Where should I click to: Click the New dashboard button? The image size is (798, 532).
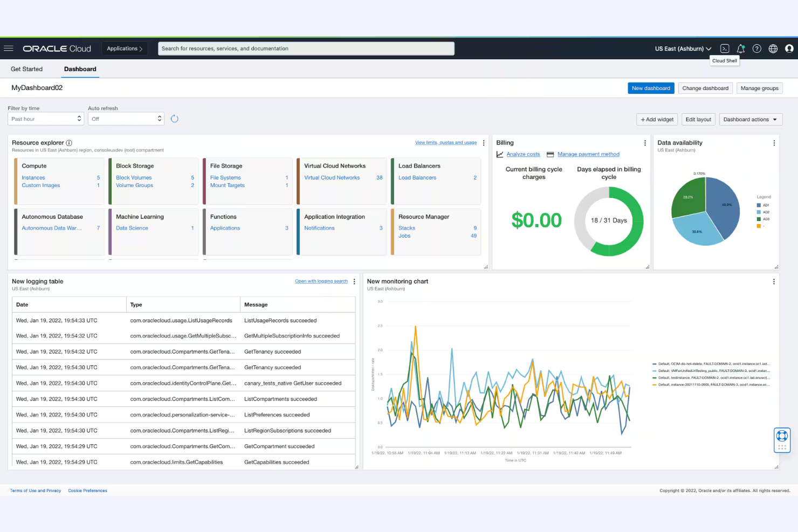(x=651, y=88)
